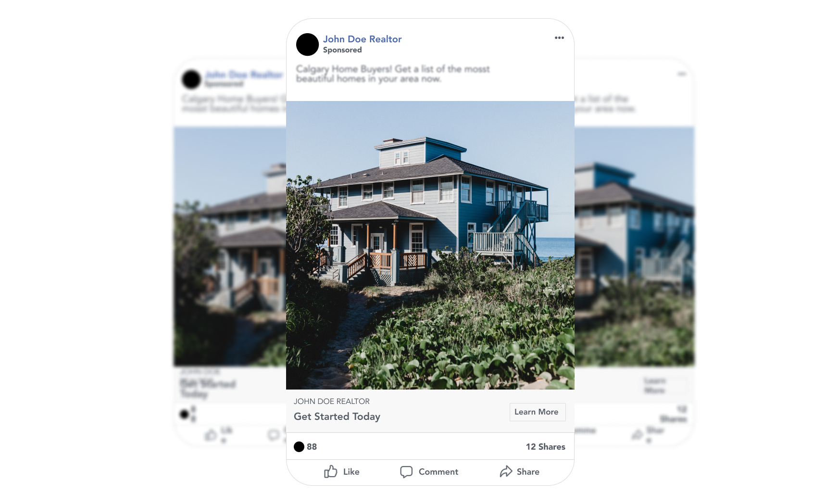Open the three-dot options menu on the post

click(x=559, y=38)
